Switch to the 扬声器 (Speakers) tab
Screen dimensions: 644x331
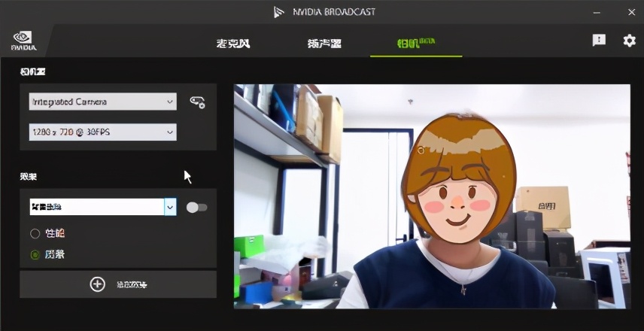pyautogui.click(x=324, y=43)
